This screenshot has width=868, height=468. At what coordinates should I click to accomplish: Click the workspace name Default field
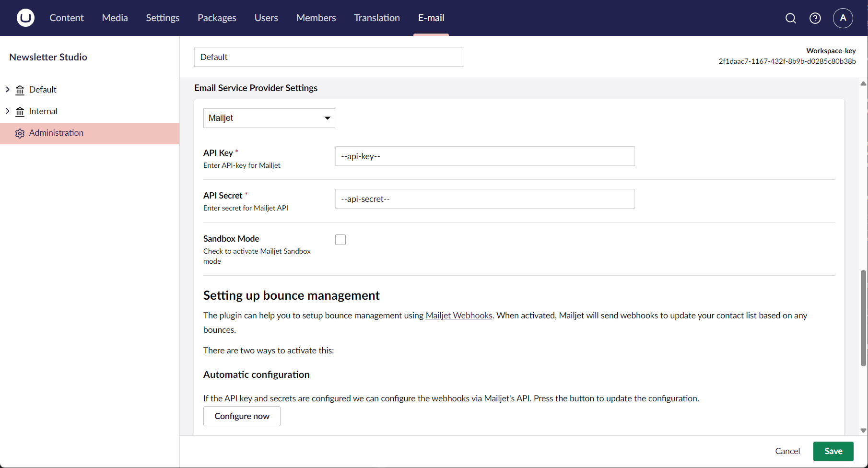click(329, 57)
